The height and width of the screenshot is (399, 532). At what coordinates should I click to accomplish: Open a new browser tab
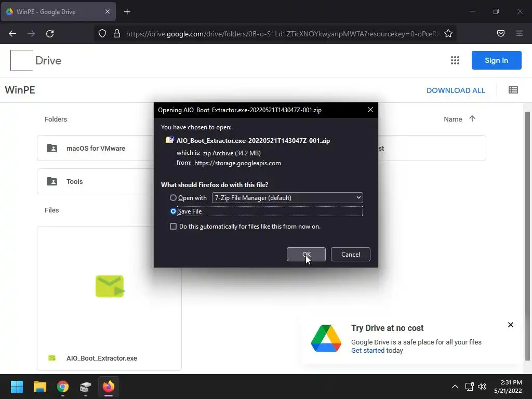point(127,12)
